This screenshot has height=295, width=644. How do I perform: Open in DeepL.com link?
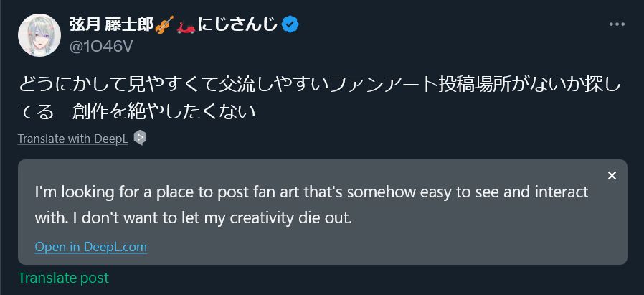click(90, 247)
